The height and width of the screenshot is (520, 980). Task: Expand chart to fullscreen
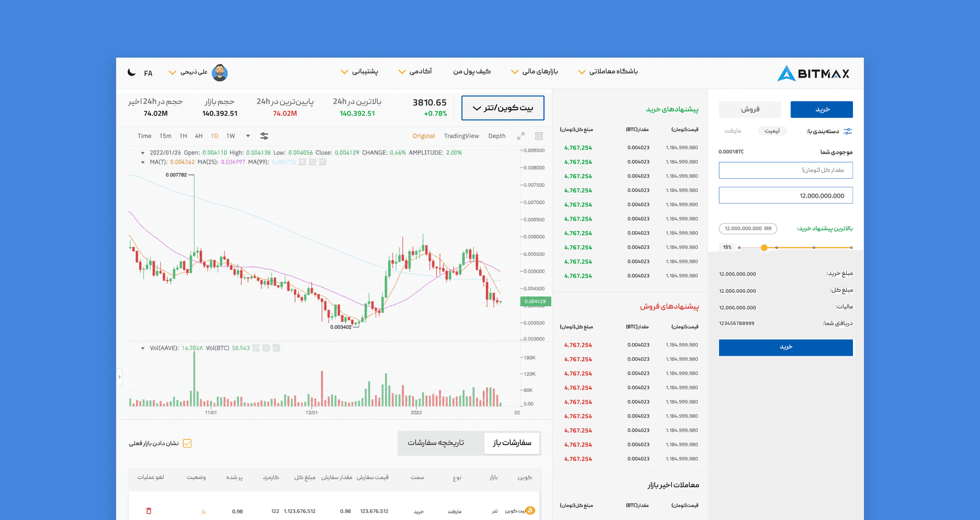521,136
